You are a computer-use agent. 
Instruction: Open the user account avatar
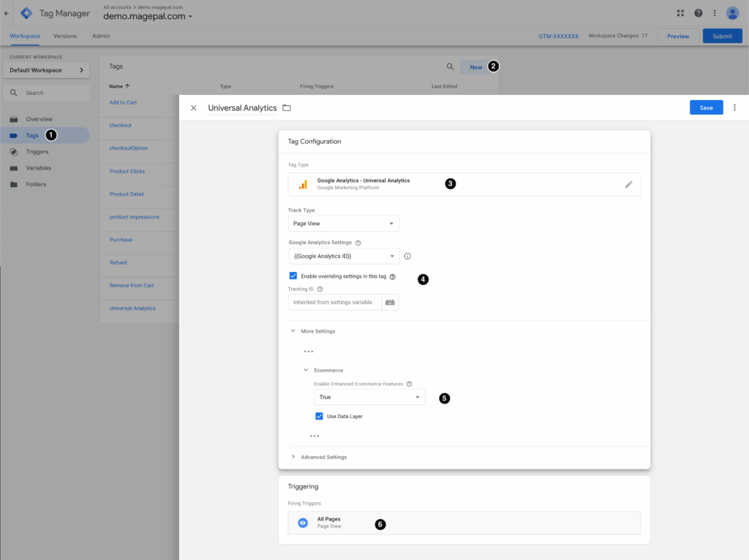point(732,13)
